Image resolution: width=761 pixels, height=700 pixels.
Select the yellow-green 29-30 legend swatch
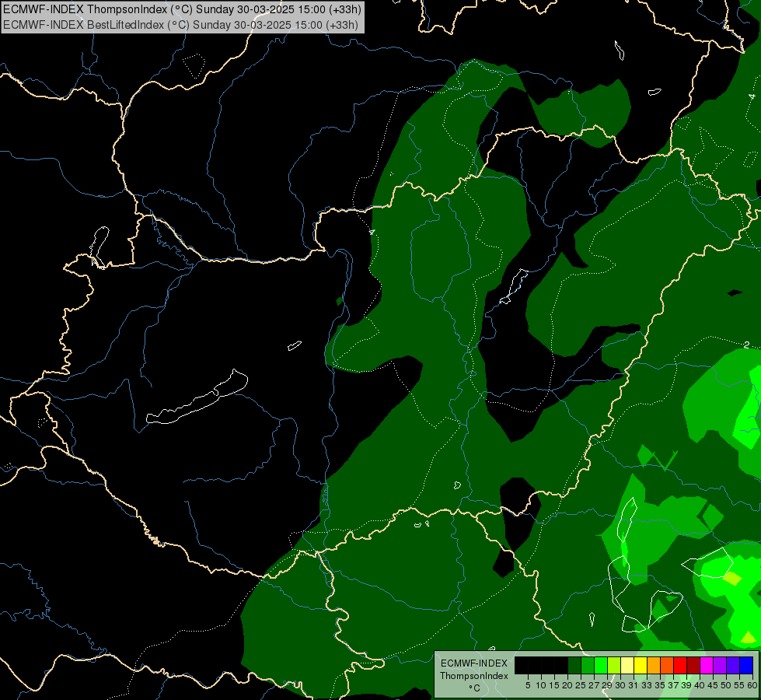pos(614,665)
